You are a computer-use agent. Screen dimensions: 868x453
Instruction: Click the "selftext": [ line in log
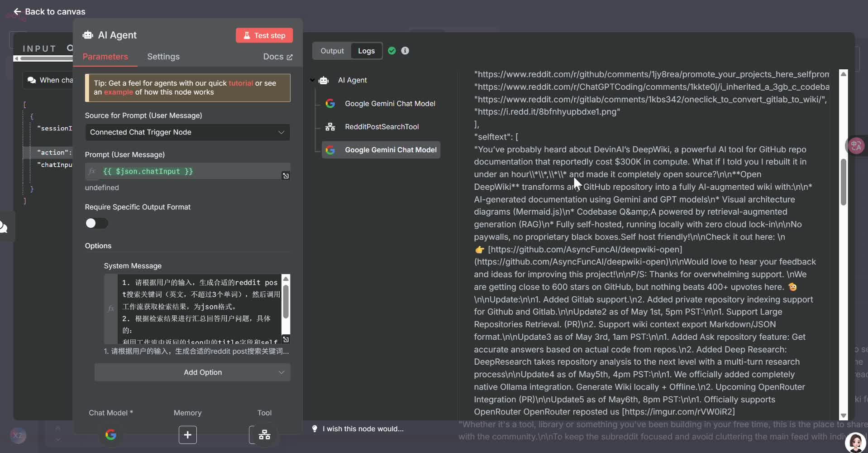[496, 137]
